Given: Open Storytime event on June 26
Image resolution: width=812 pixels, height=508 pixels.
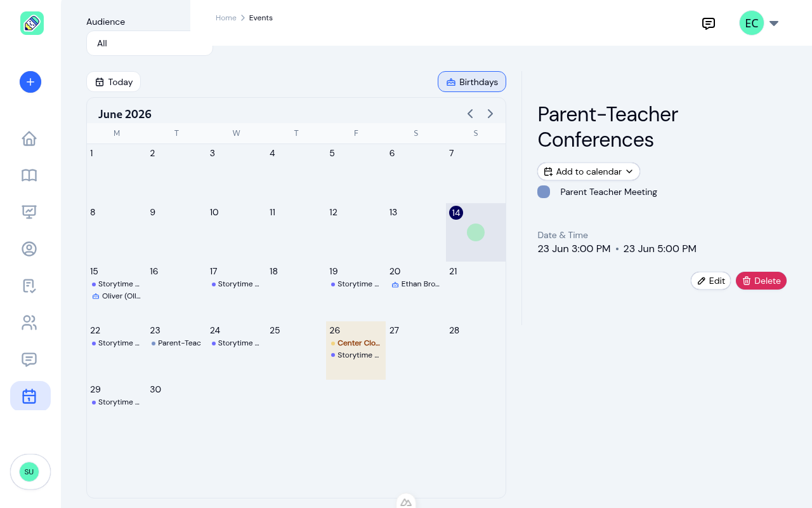Looking at the screenshot, I should [355, 355].
